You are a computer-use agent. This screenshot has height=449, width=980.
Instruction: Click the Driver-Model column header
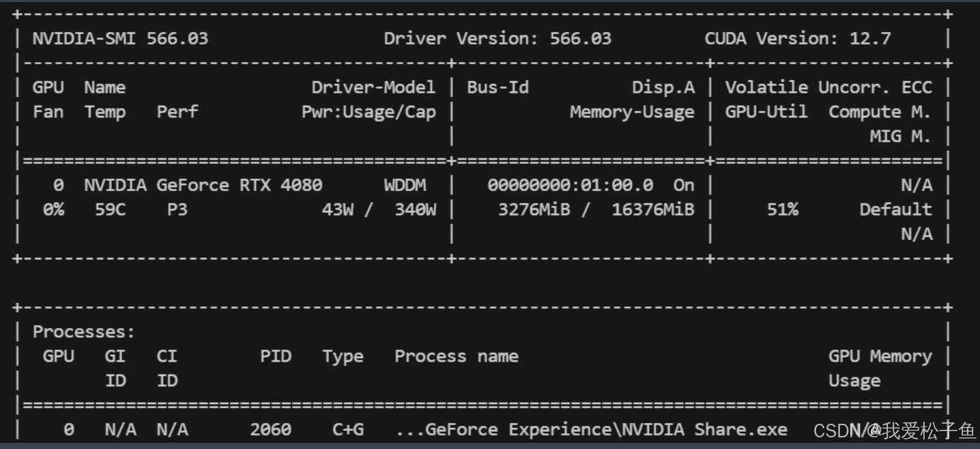373,87
